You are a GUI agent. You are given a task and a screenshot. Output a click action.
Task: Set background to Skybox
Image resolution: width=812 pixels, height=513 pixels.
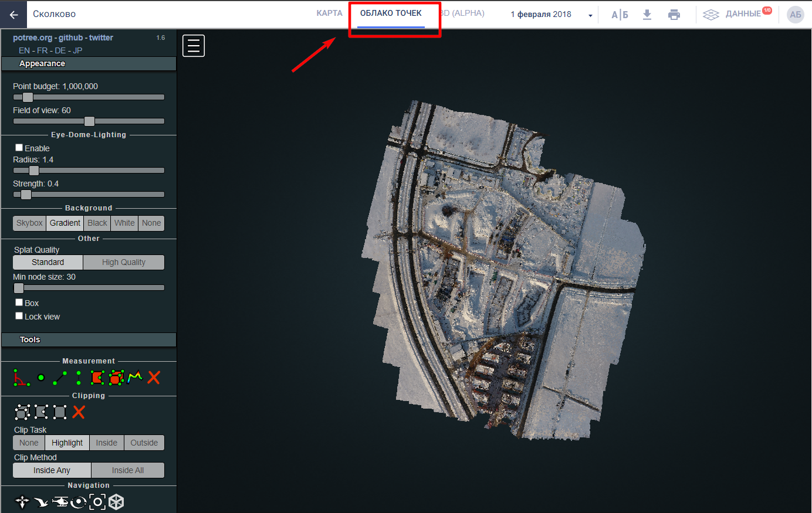[x=29, y=223]
